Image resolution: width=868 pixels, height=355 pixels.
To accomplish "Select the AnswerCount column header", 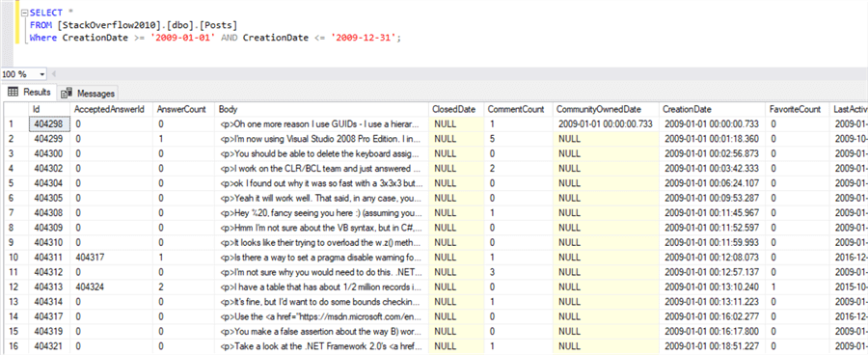I will tap(184, 110).
